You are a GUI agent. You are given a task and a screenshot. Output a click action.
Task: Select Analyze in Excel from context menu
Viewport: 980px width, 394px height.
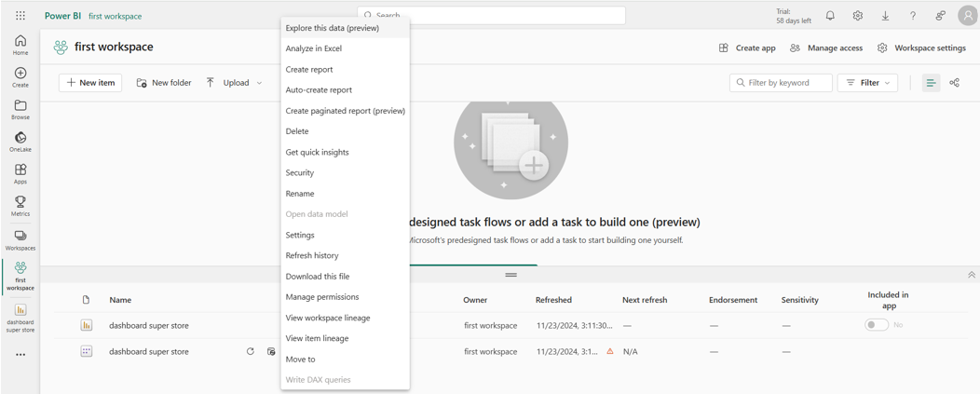coord(313,48)
